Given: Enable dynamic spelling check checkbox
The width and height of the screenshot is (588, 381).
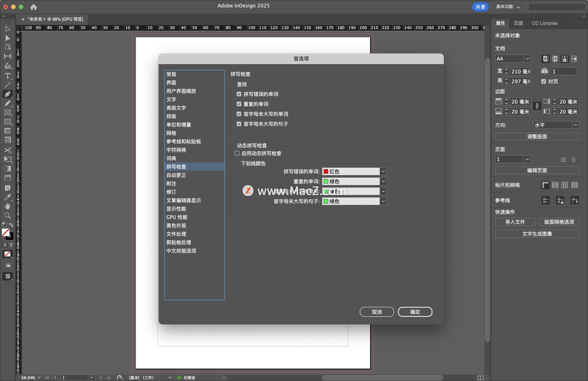Looking at the screenshot, I should pos(237,153).
